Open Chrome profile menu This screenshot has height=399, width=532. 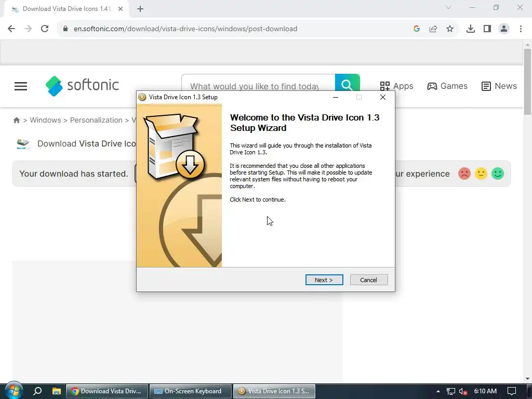[504, 29]
